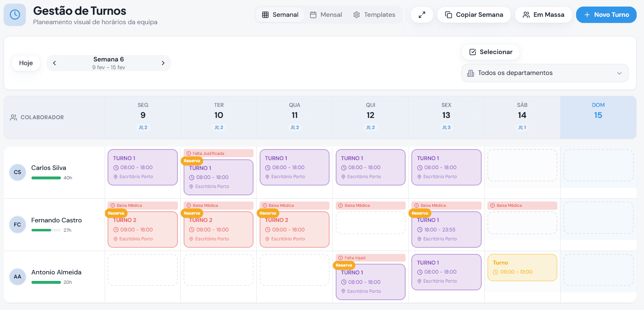The height and width of the screenshot is (310, 644).
Task: Click the Reserva tag on Fernando's Friday shift
Action: 420,213
